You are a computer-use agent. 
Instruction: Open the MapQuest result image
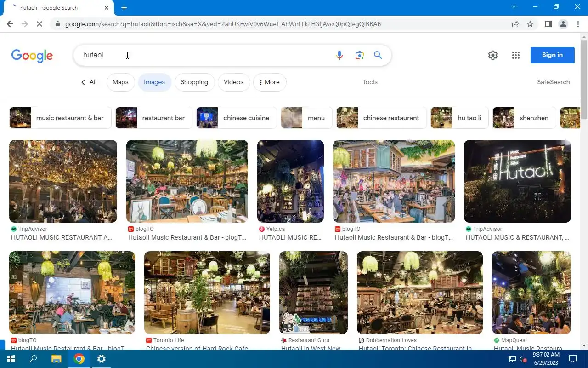click(531, 293)
